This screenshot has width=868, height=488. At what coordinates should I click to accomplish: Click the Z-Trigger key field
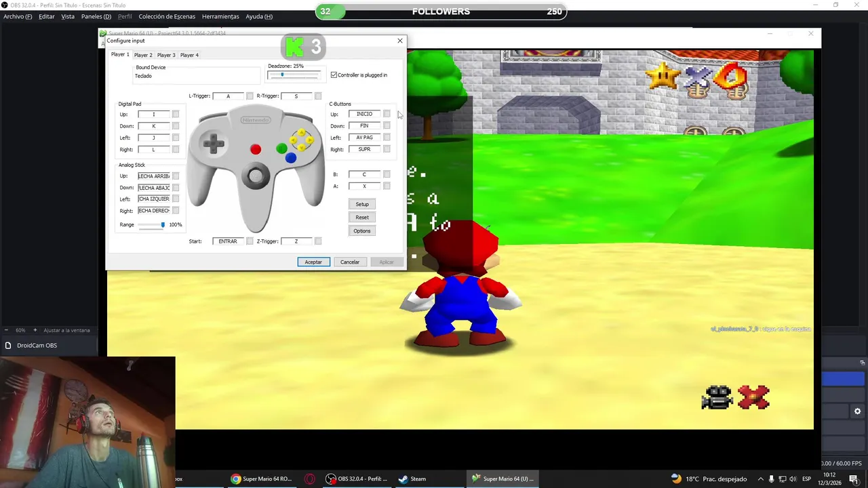(x=296, y=241)
